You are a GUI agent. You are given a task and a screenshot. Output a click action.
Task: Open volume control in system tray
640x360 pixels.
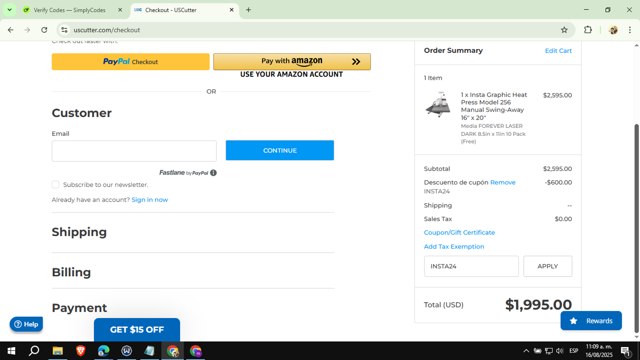pyautogui.click(x=560, y=351)
